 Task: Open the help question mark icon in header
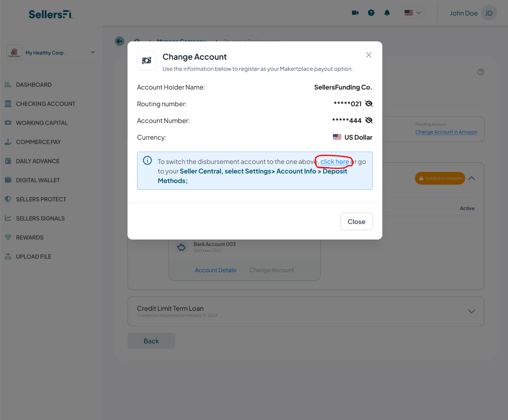371,12
